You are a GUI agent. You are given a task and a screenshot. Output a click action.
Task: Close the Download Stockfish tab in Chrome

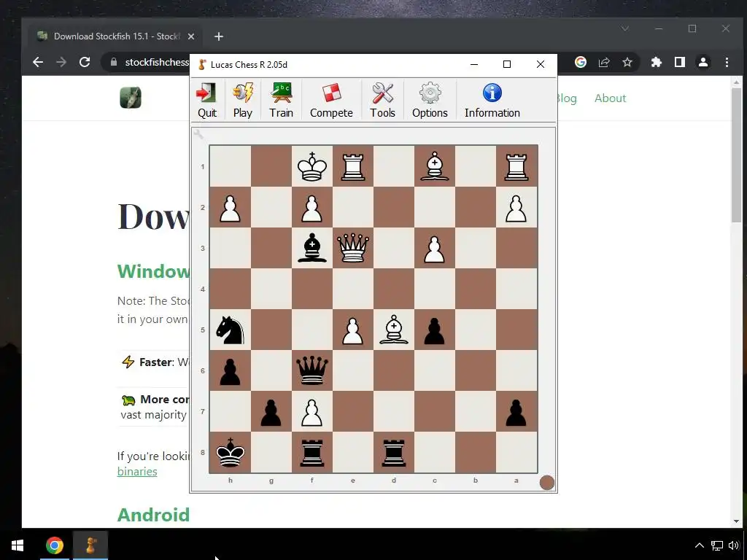(x=191, y=36)
